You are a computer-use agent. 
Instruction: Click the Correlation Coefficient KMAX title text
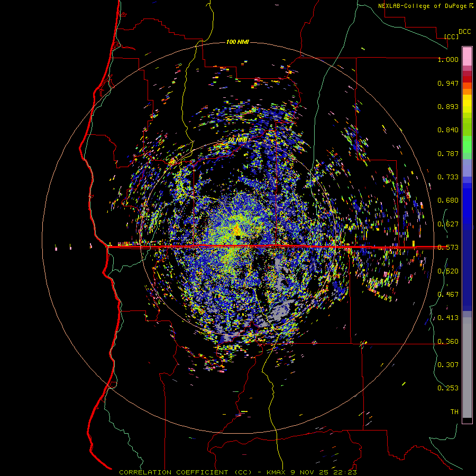tap(237, 472)
